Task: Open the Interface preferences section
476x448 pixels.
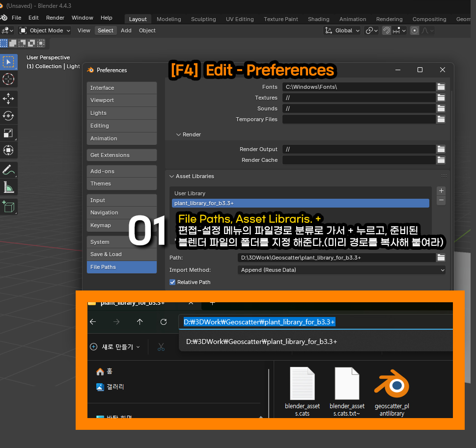Action: pos(122,88)
